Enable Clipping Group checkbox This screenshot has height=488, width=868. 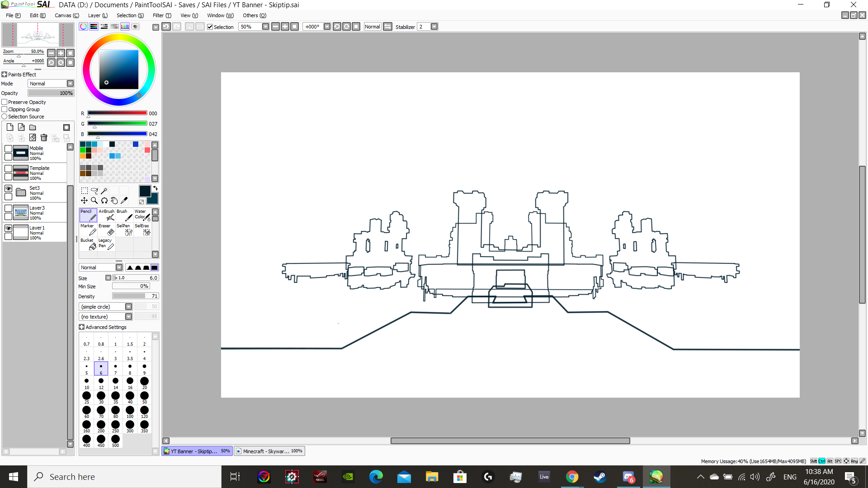[5, 109]
